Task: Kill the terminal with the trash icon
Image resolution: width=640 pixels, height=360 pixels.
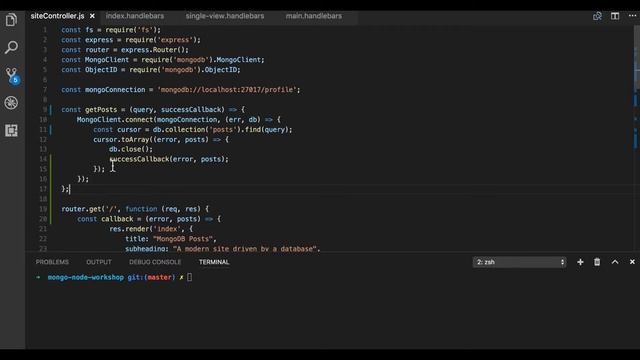Action: 597,262
